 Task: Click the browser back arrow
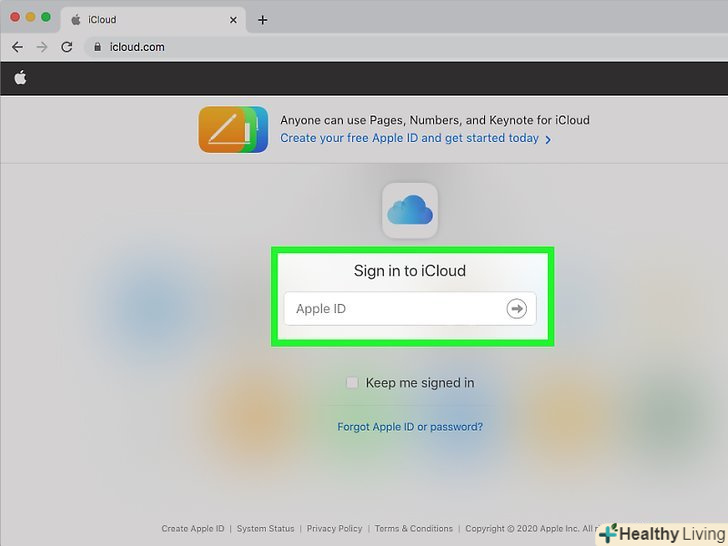tap(18, 47)
